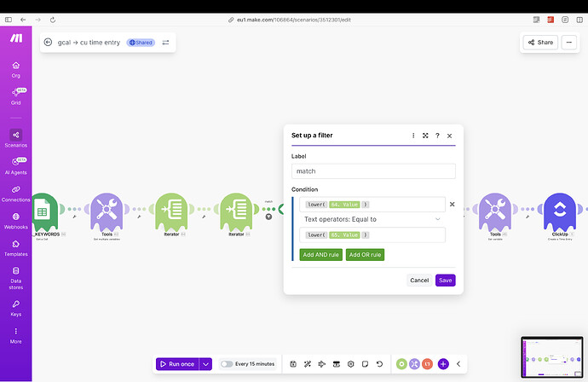
Task: Open the scenario options sliders icon
Action: 165,43
